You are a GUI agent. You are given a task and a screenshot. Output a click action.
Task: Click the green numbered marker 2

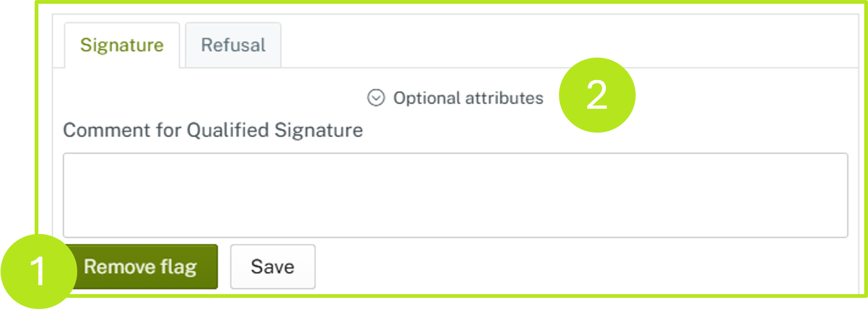pos(598,94)
